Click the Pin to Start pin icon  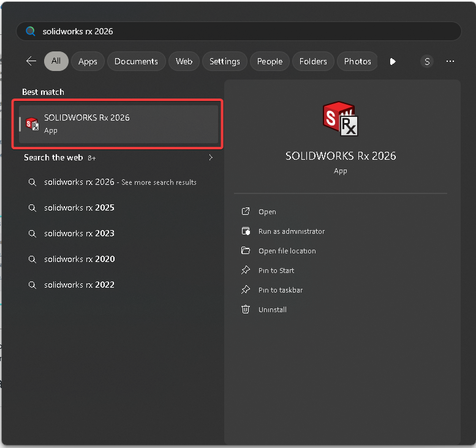(x=246, y=270)
